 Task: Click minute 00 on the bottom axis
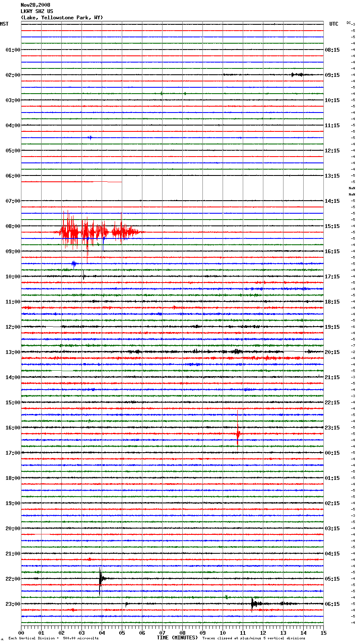(21, 633)
